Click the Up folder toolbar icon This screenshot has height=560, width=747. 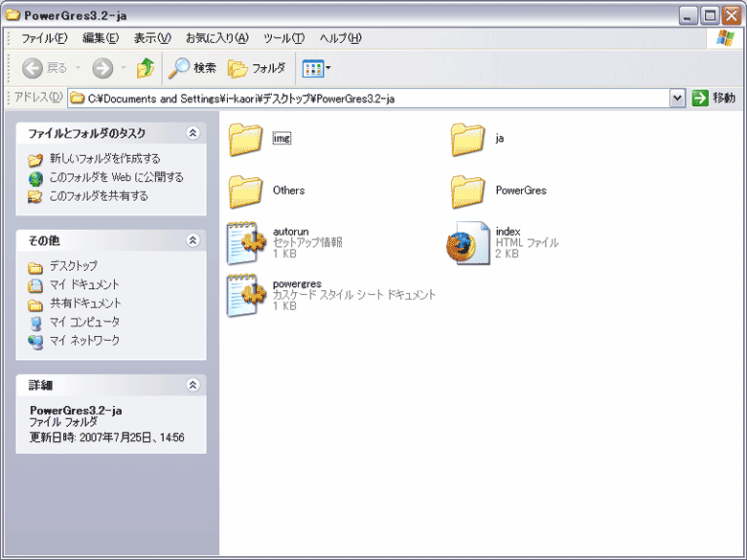click(x=146, y=68)
